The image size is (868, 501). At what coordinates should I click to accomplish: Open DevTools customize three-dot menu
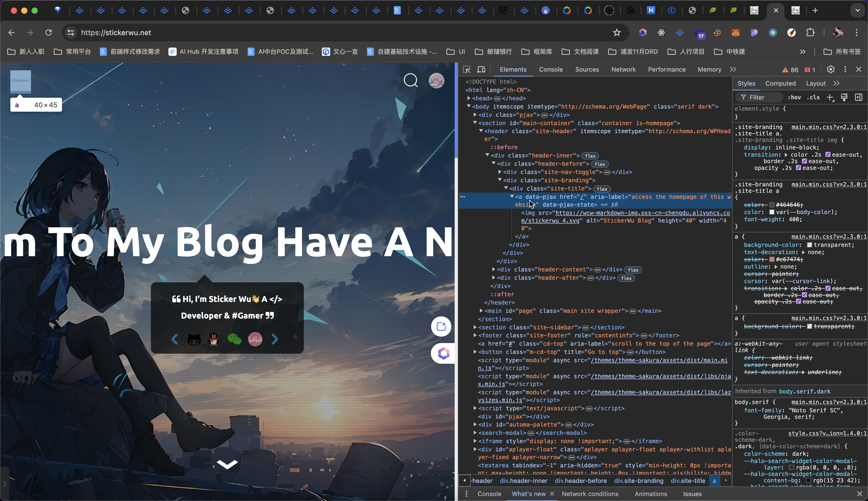(845, 70)
